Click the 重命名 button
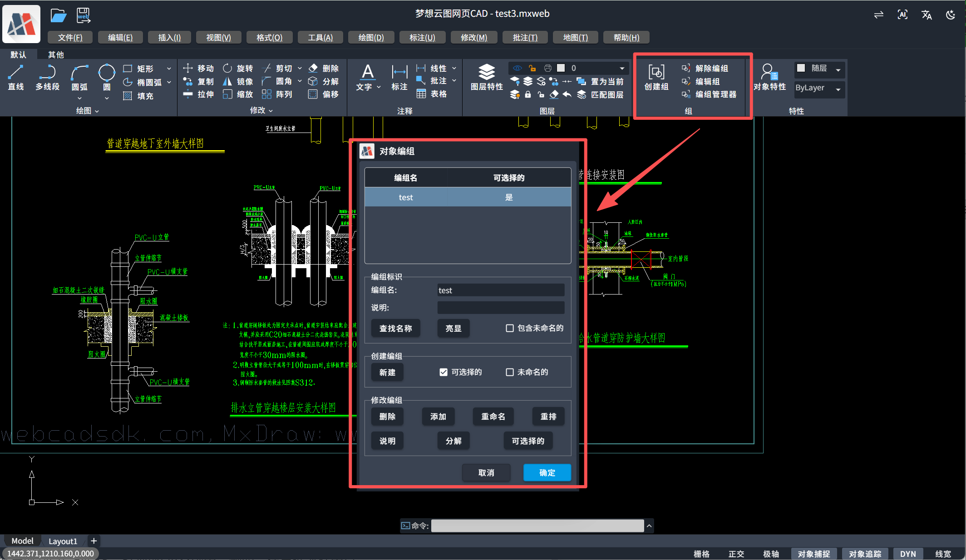 493,416
